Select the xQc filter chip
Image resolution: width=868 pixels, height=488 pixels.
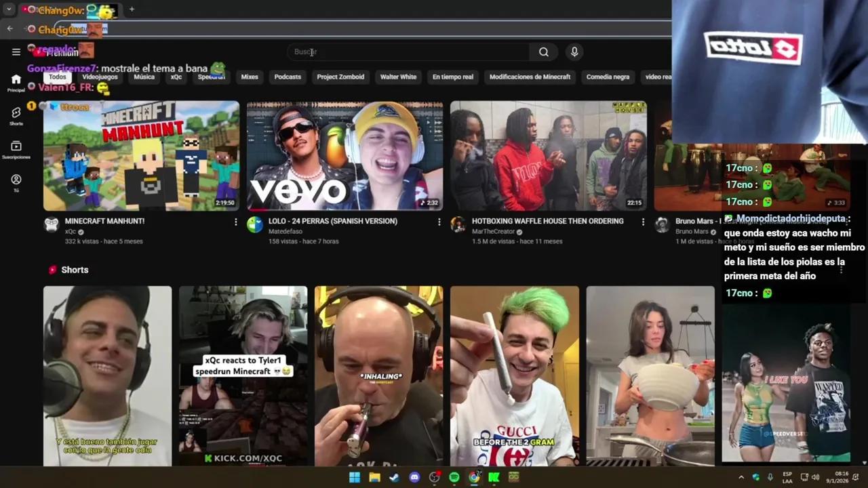pos(176,77)
